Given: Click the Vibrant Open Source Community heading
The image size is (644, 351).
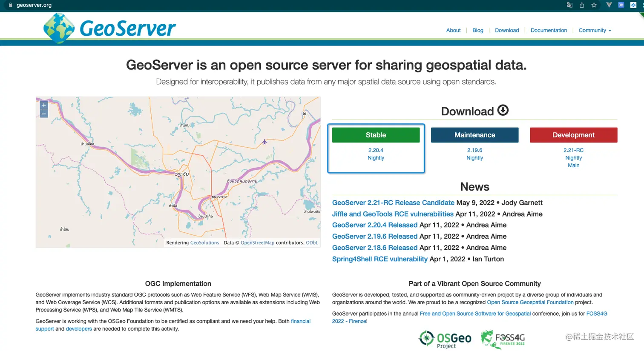Looking at the screenshot, I should pos(474,284).
